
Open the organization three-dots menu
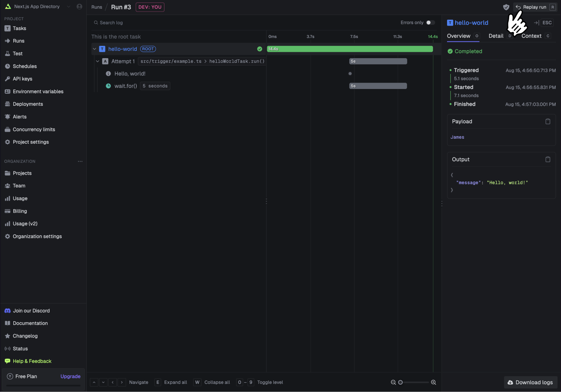[x=80, y=161]
